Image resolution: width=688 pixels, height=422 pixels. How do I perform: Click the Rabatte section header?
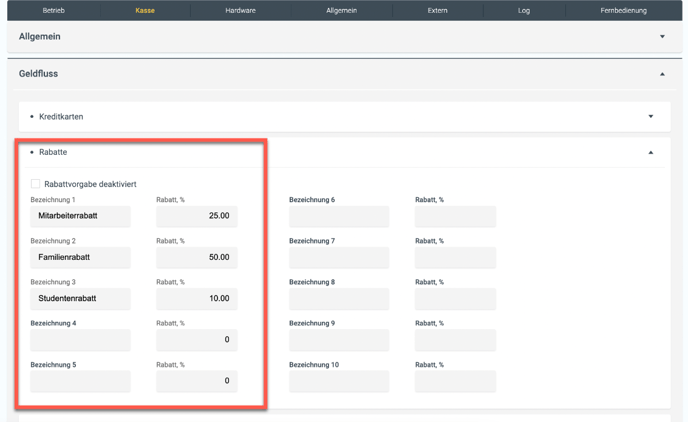pyautogui.click(x=53, y=153)
